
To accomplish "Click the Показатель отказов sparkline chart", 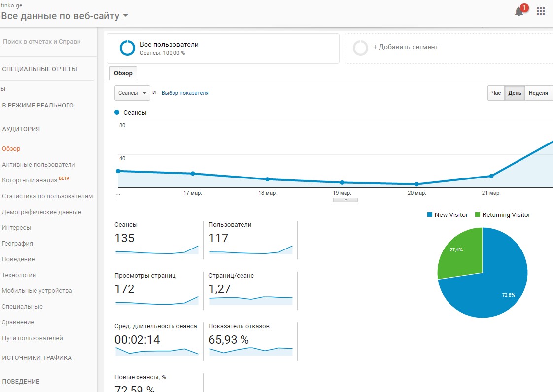I will (x=250, y=351).
